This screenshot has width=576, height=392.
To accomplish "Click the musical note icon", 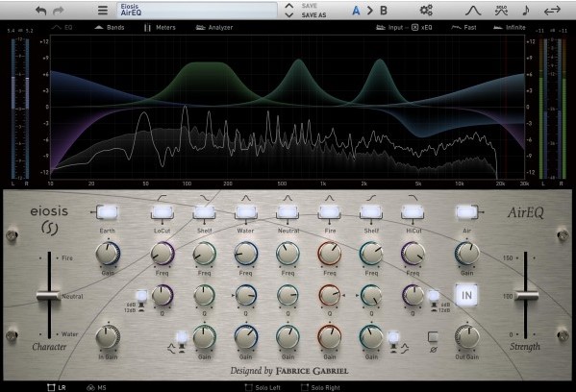I will (x=526, y=11).
